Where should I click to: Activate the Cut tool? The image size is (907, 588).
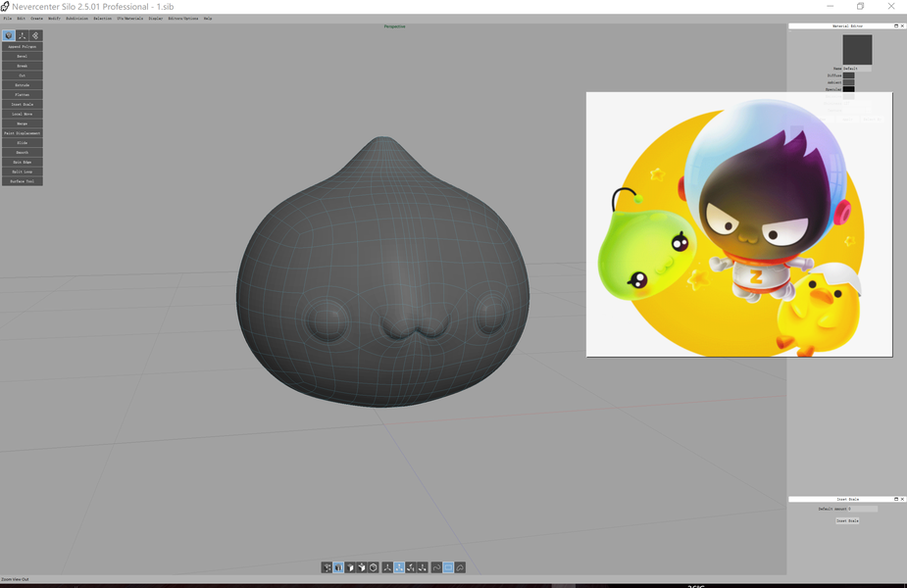[22, 75]
